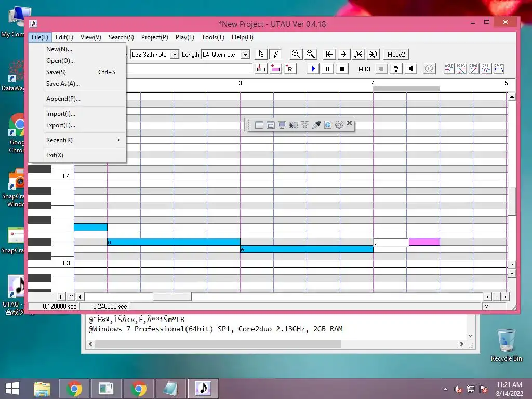Click the insert note icon
The height and width of the screenshot is (399, 532).
click(261, 69)
